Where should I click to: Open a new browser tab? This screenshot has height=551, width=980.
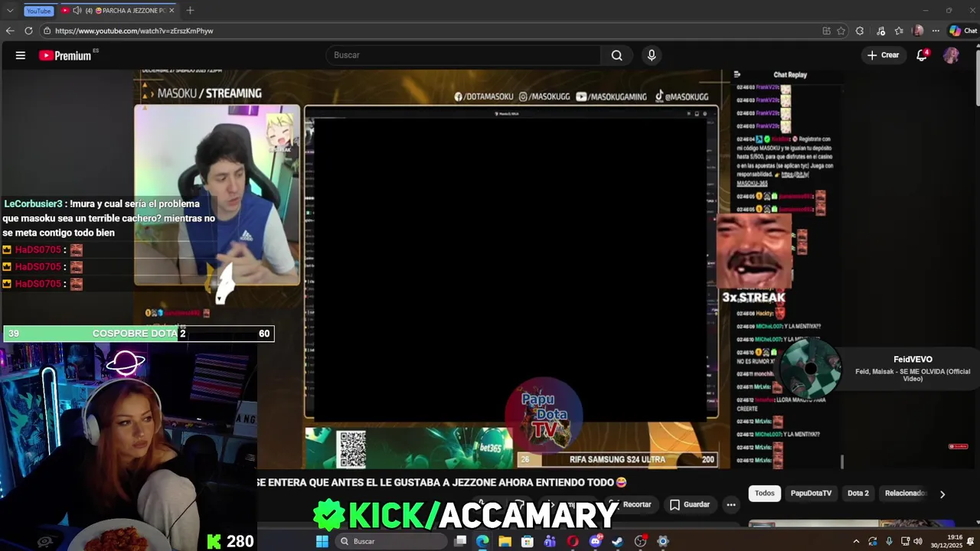190,11
